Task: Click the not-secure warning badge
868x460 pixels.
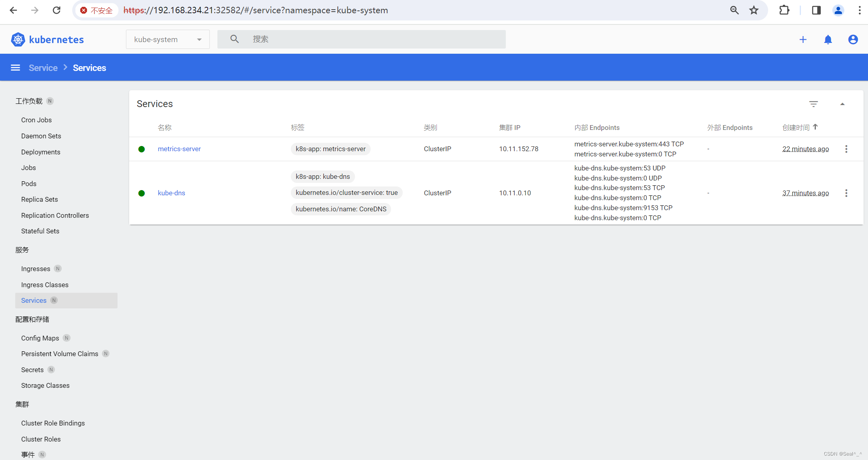Action: coord(97,10)
